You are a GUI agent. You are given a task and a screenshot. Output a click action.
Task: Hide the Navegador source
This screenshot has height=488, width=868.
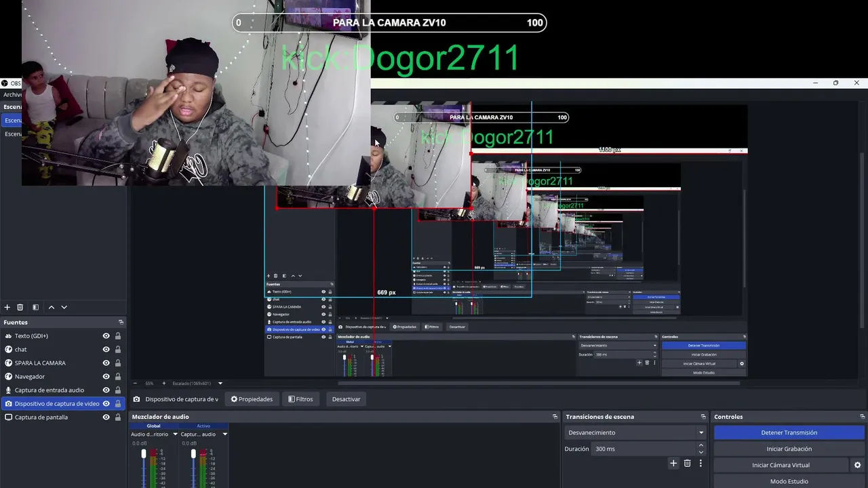[106, 376]
